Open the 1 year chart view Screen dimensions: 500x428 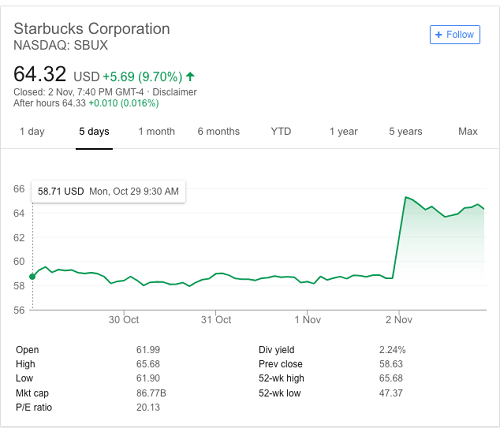point(344,131)
